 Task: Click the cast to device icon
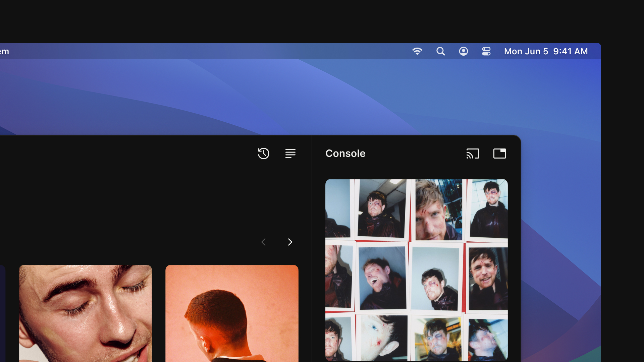point(473,154)
